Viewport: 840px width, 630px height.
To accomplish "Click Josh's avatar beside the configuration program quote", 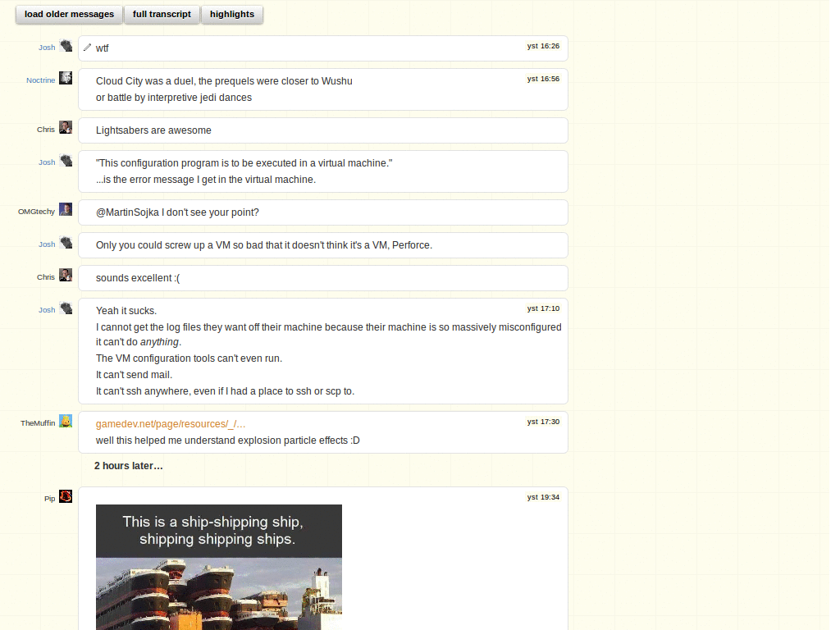I will (x=66, y=160).
